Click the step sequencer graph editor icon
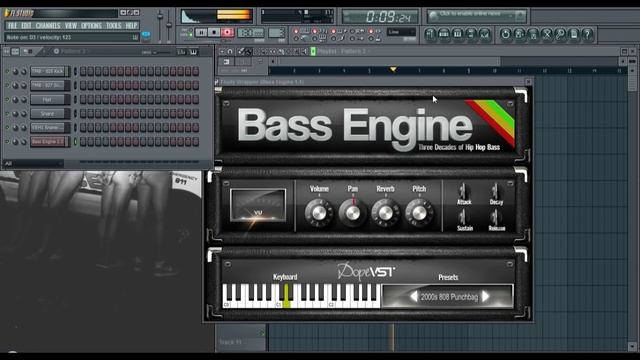The width and height of the screenshot is (640, 360). point(181,52)
